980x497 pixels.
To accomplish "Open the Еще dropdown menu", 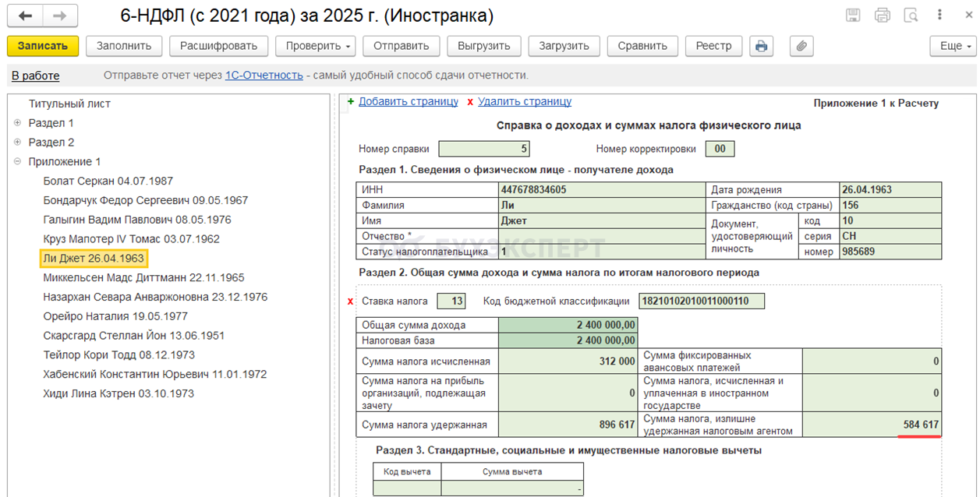I will tap(953, 46).
